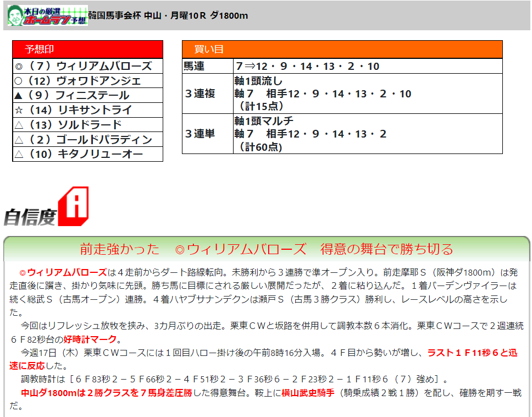This screenshot has height=417, width=532.
Task: Click red text 中山ダ1800mは2勝クラスを7馬身差圧勝
Action: (107, 393)
